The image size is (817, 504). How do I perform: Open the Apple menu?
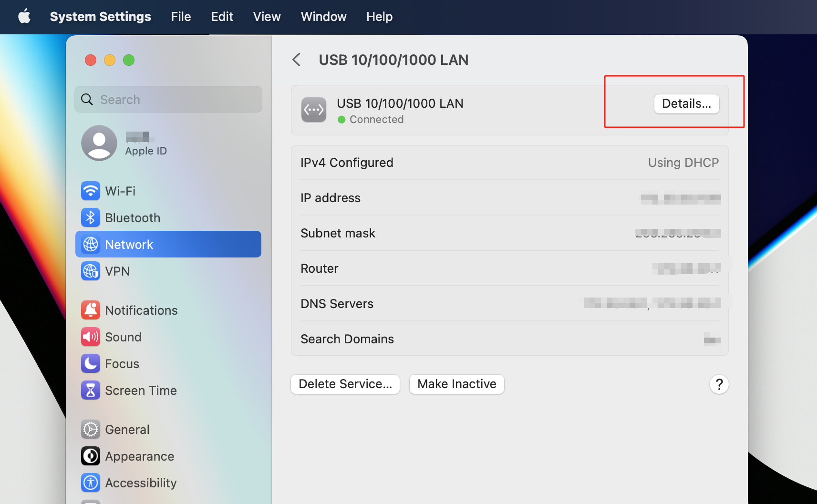pos(24,17)
